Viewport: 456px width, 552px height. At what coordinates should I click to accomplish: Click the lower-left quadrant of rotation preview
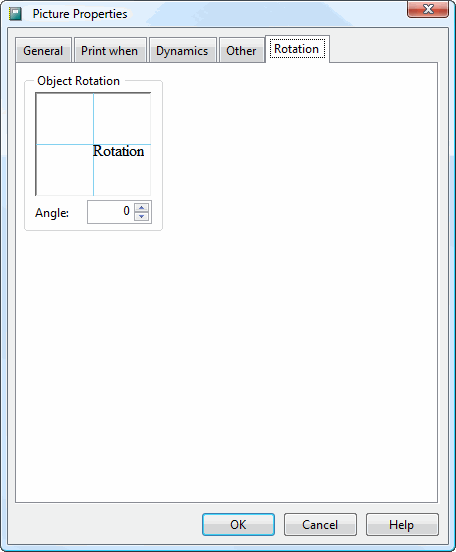(x=65, y=170)
